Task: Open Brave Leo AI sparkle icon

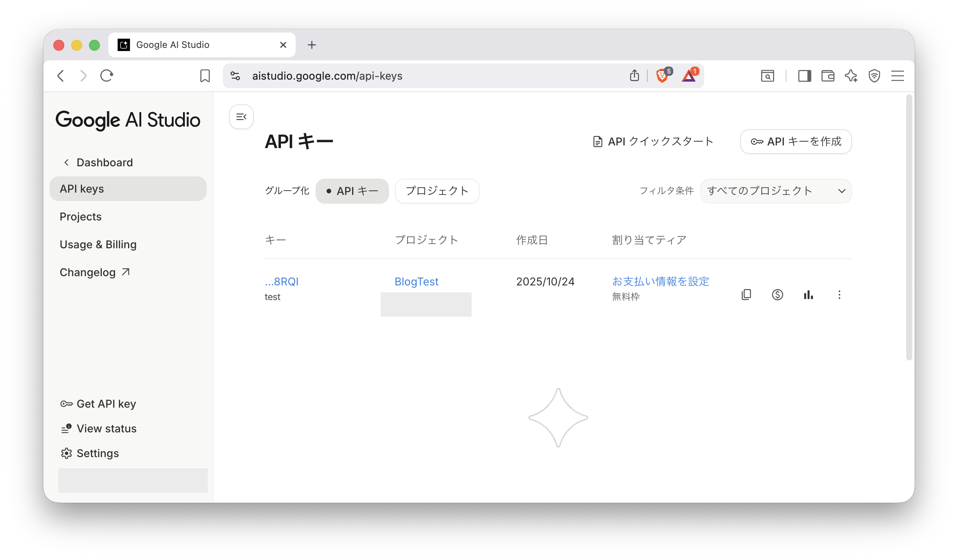Action: (851, 76)
